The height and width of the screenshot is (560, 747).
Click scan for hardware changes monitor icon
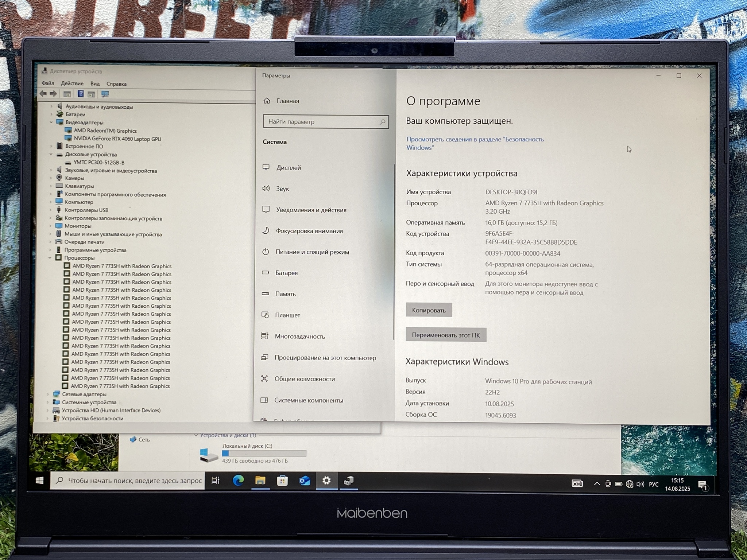[x=105, y=94]
